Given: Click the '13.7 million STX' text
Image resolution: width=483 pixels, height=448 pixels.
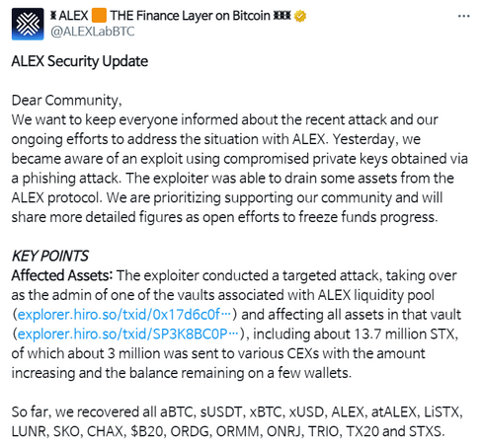Looking at the screenshot, I should [x=406, y=334].
